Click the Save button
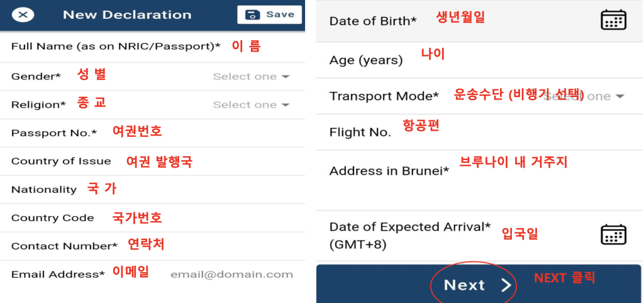The width and height of the screenshot is (644, 303). (269, 14)
